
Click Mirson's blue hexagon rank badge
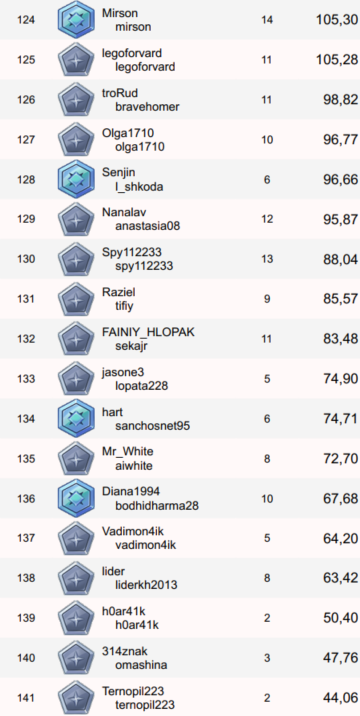click(x=76, y=20)
